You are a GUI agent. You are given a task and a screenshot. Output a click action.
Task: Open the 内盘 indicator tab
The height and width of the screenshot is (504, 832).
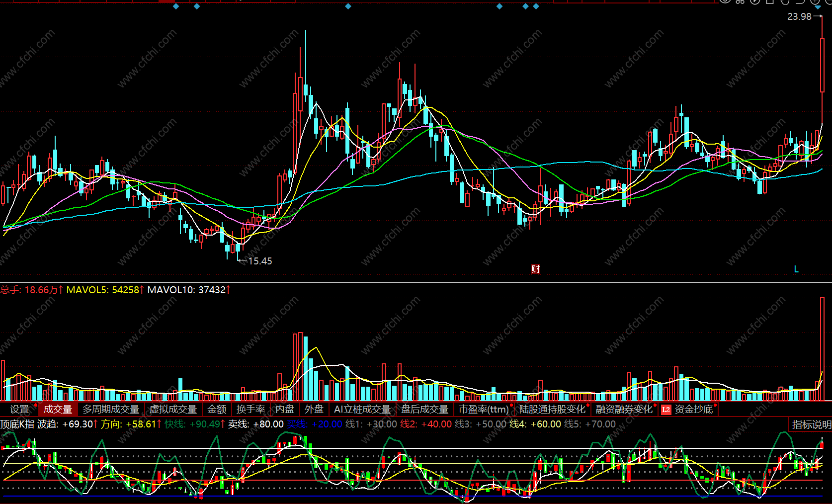(285, 409)
